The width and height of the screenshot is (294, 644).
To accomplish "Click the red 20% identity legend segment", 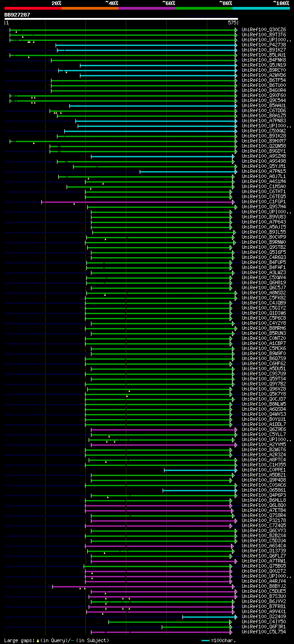I will point(33,8).
